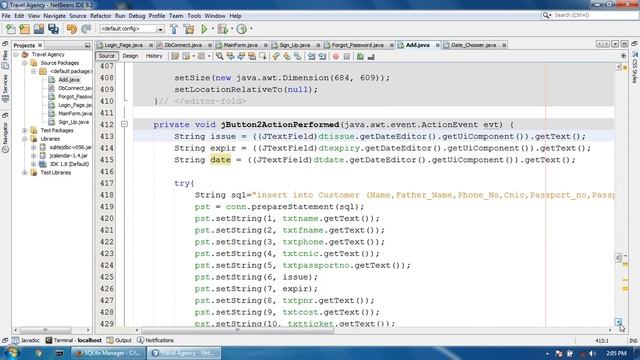Image resolution: width=640 pixels, height=360 pixels.
Task: Open the File menu
Action: [x=6, y=16]
